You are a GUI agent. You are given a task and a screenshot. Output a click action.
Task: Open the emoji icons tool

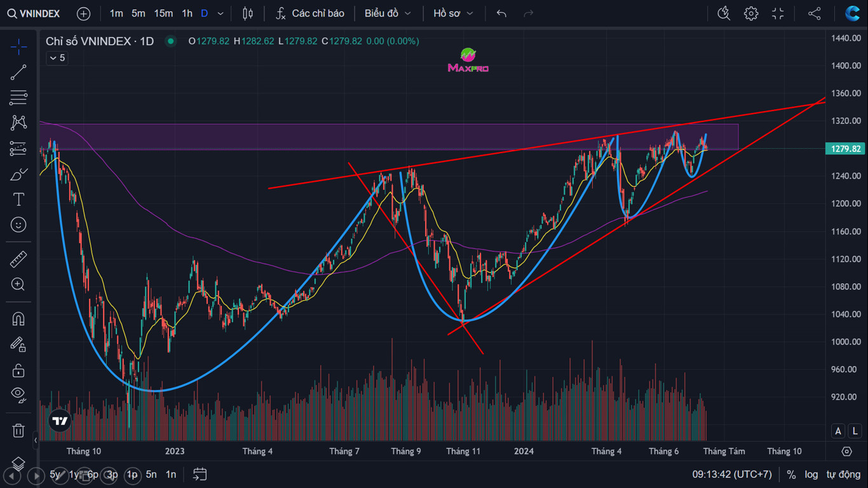pos(18,225)
